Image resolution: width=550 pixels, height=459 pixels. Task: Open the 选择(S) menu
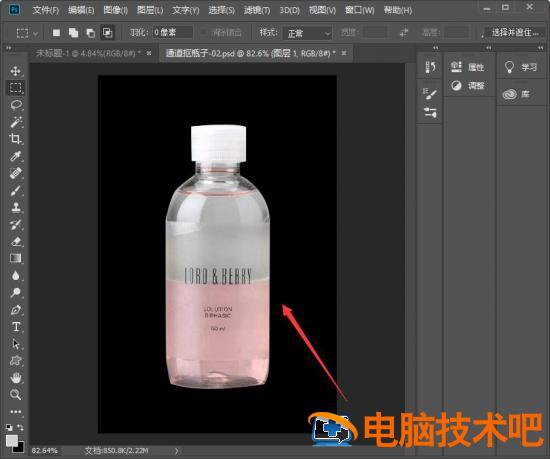click(222, 10)
